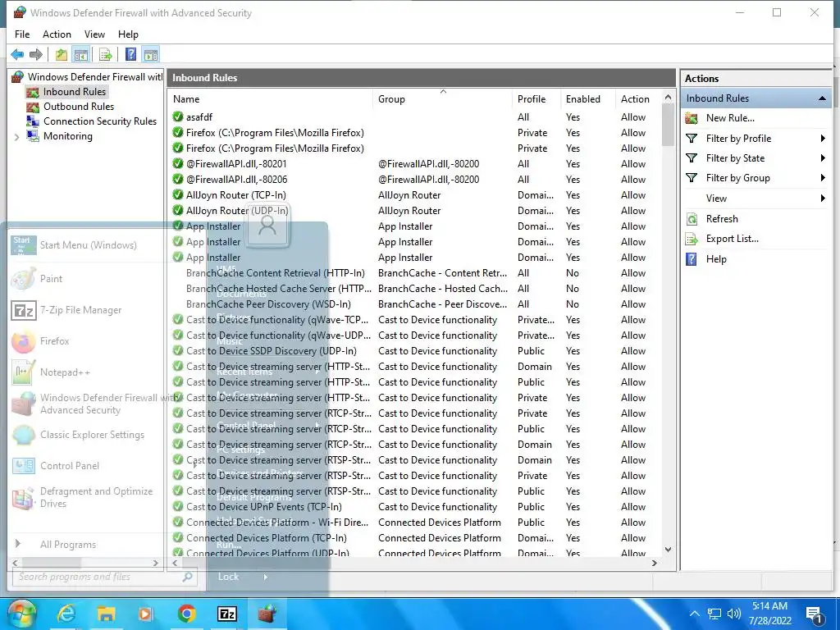
Task: Click the Windows Start orb button
Action: [x=21, y=614]
